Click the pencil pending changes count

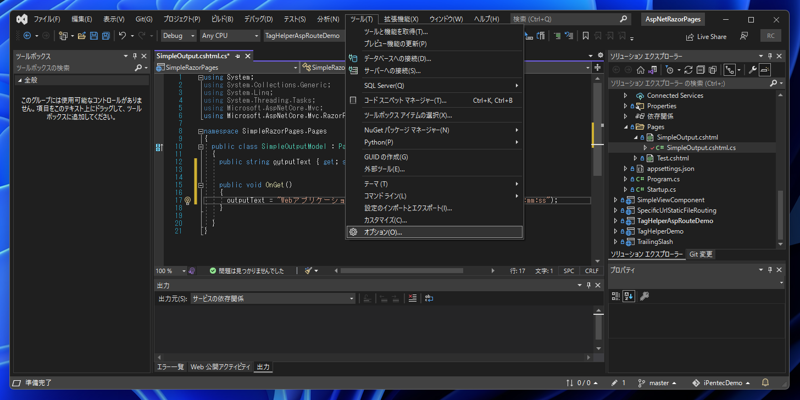coord(618,383)
